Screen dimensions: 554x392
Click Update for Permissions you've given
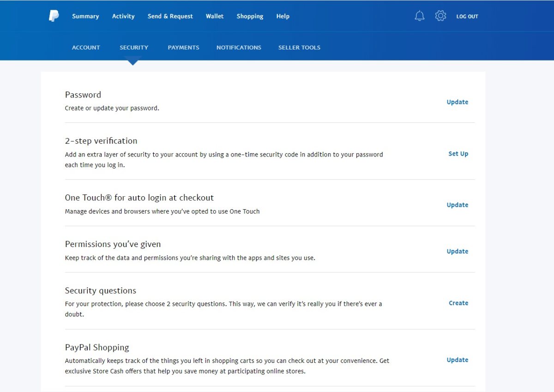tap(458, 252)
